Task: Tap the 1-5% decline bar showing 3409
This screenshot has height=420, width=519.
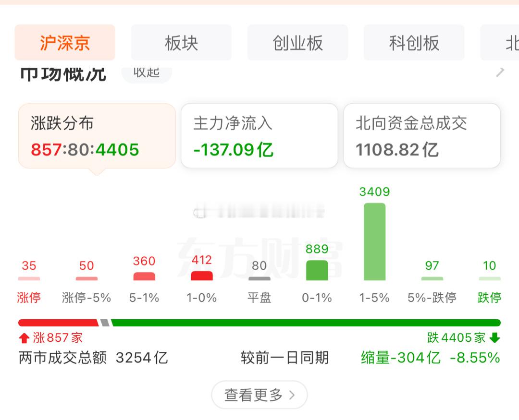Action: tap(375, 242)
